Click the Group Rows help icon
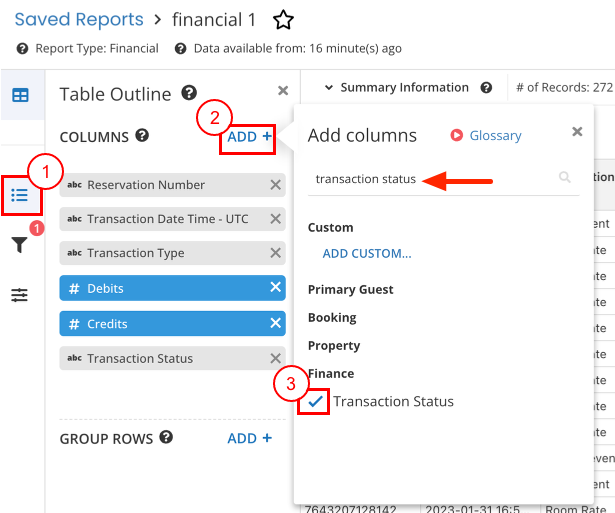 pyautogui.click(x=166, y=438)
